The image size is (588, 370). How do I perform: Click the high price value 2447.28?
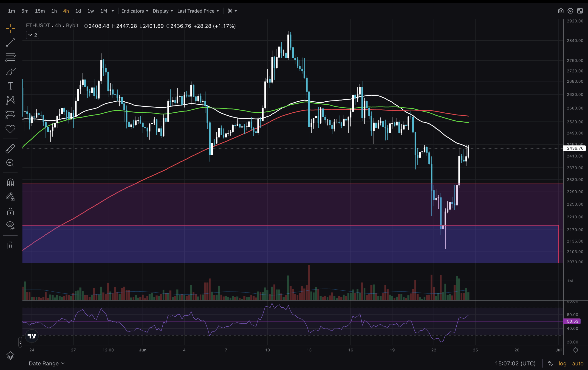pyautogui.click(x=127, y=26)
